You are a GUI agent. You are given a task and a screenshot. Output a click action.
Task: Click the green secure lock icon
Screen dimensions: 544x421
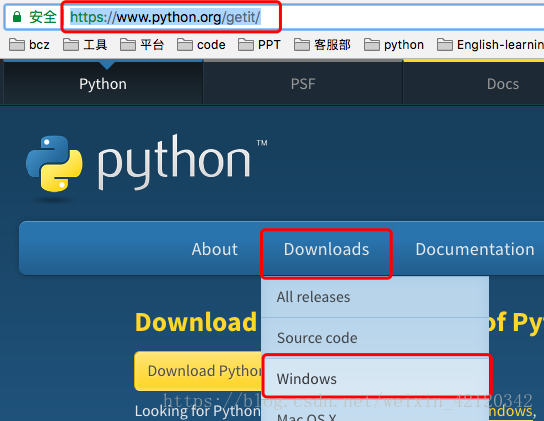[x=17, y=17]
